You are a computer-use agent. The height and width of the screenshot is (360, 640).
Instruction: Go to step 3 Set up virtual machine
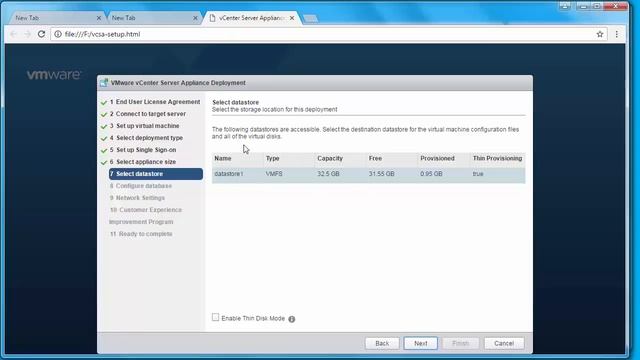(144, 126)
